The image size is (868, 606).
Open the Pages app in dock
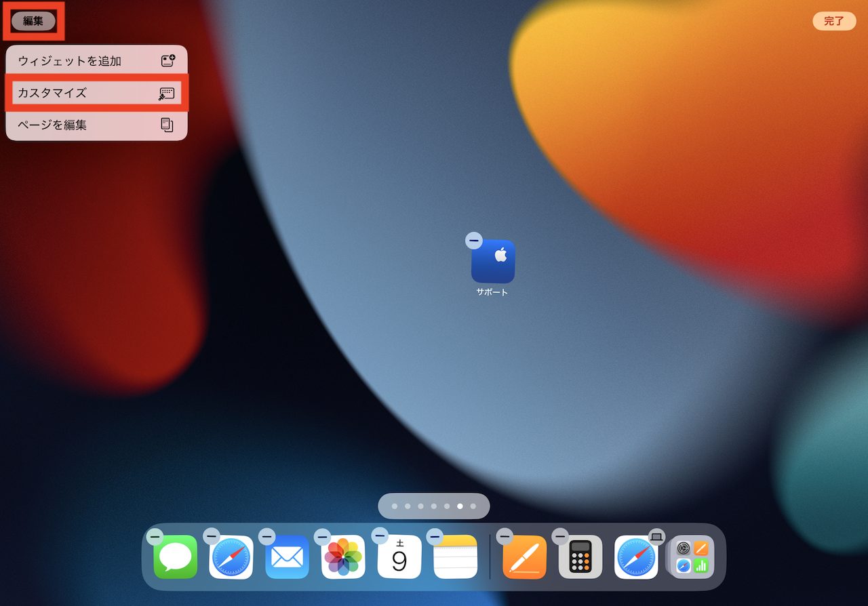(525, 557)
